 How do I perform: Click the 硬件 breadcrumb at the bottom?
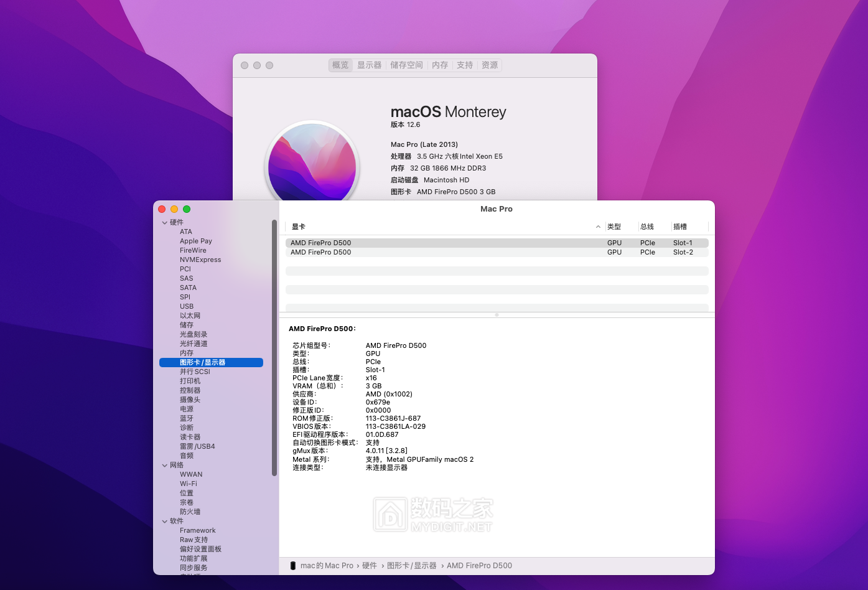(368, 565)
